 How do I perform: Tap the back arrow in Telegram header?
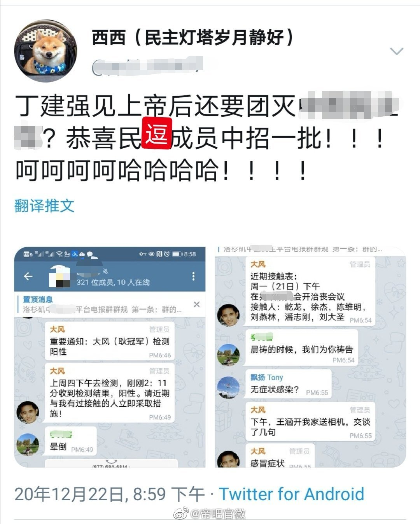[x=28, y=276]
